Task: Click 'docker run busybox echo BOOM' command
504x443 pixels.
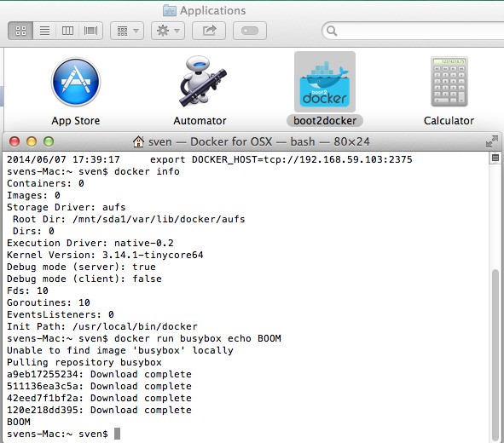Action: 198,338
